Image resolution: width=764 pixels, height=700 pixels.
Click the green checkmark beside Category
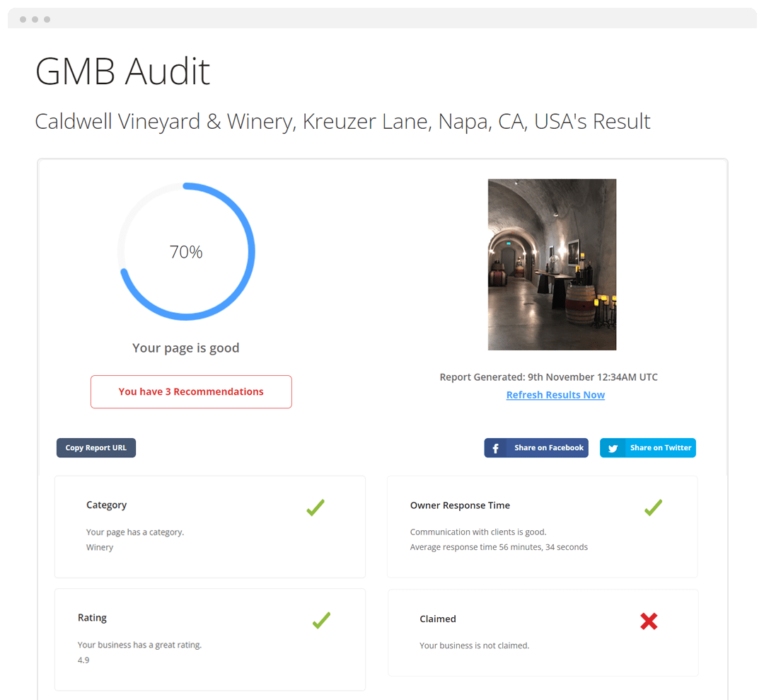(316, 507)
